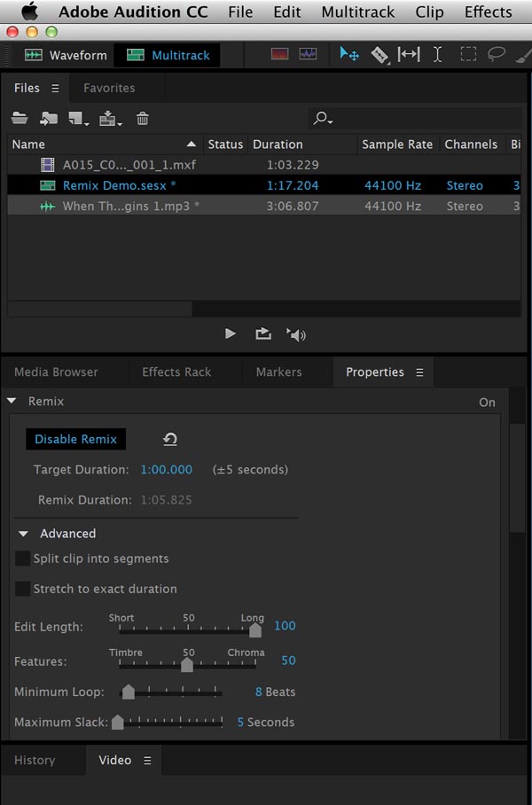Click the Disable Remix button
532x805 pixels.
point(76,439)
